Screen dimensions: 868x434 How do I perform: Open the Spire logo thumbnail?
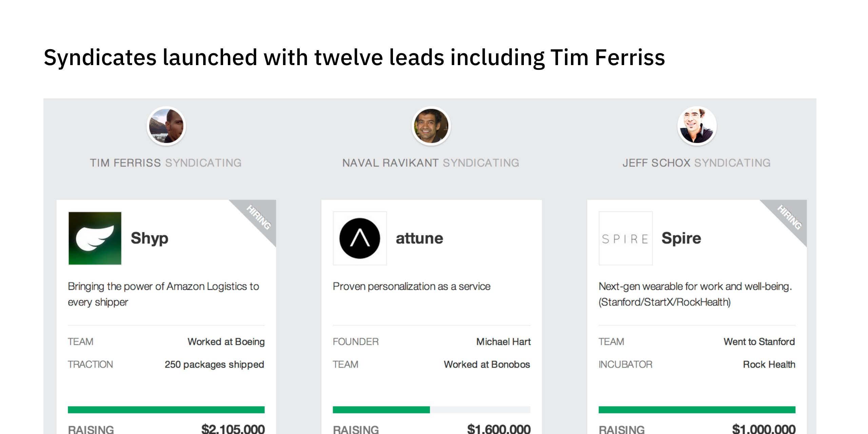pyautogui.click(x=625, y=238)
